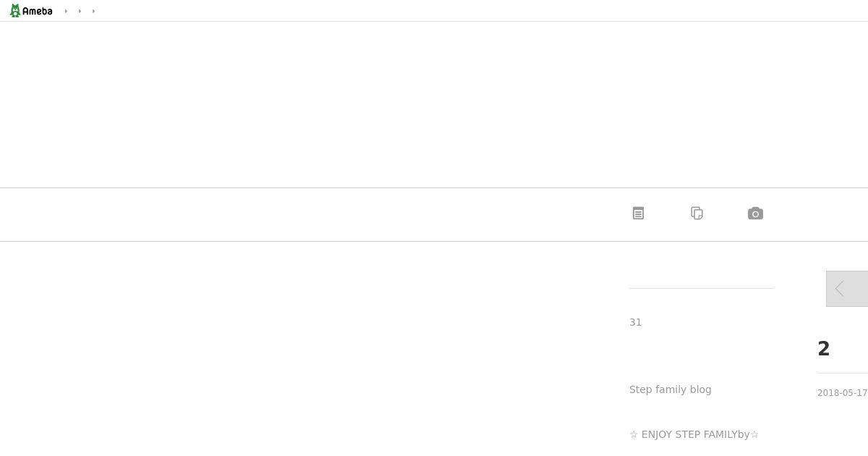Click the post title heading 2
Image resolution: width=868 pixels, height=456 pixels.
coord(824,349)
